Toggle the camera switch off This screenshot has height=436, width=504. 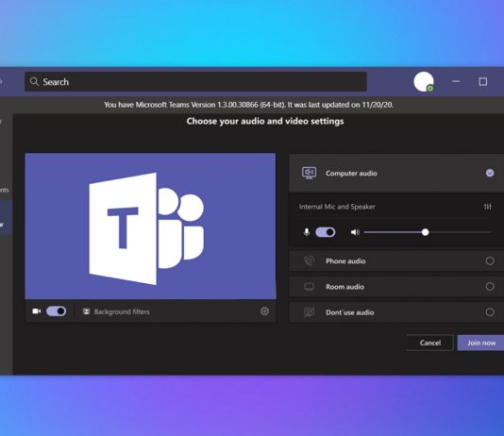point(57,311)
